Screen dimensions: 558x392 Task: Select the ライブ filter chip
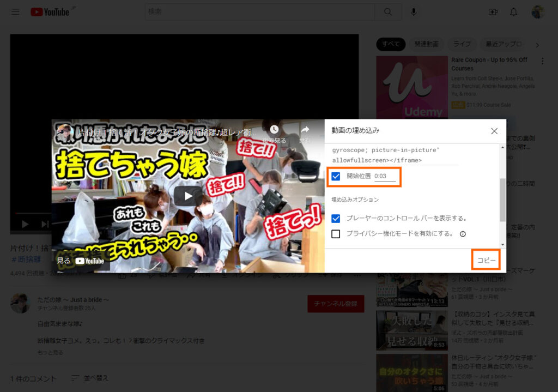[x=462, y=44]
